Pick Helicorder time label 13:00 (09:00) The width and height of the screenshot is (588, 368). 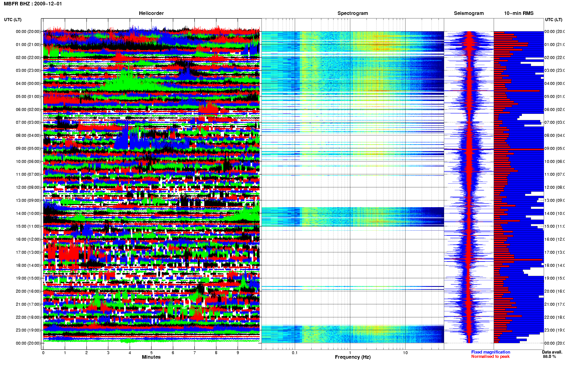(28, 200)
